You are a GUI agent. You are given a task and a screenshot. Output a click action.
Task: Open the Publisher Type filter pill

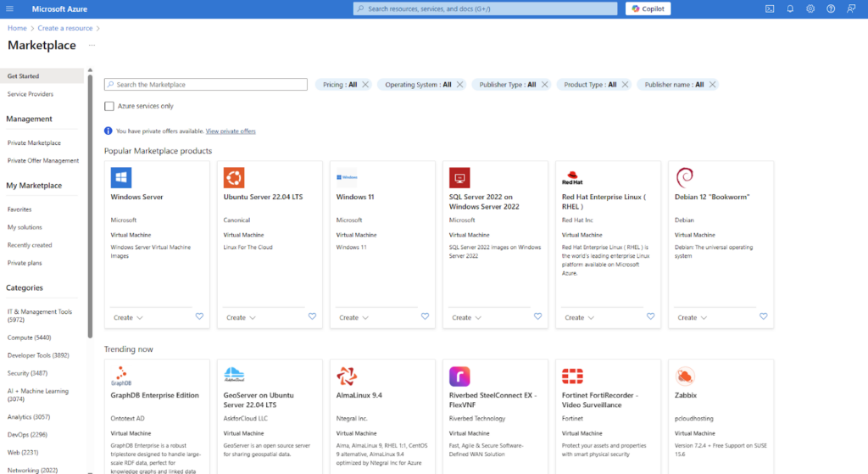tap(507, 85)
